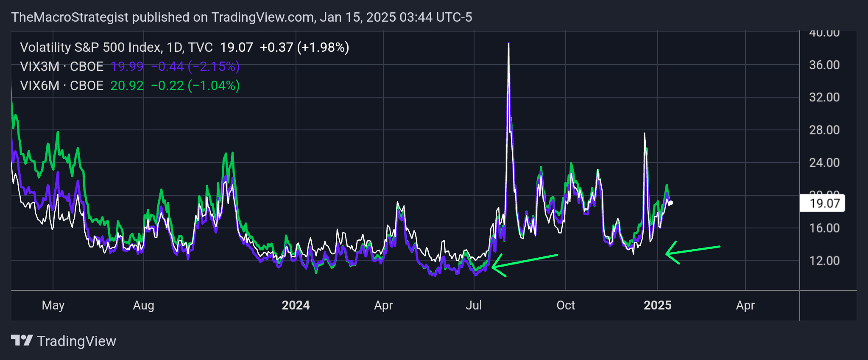Click the TradingView brand name text

tap(77, 341)
